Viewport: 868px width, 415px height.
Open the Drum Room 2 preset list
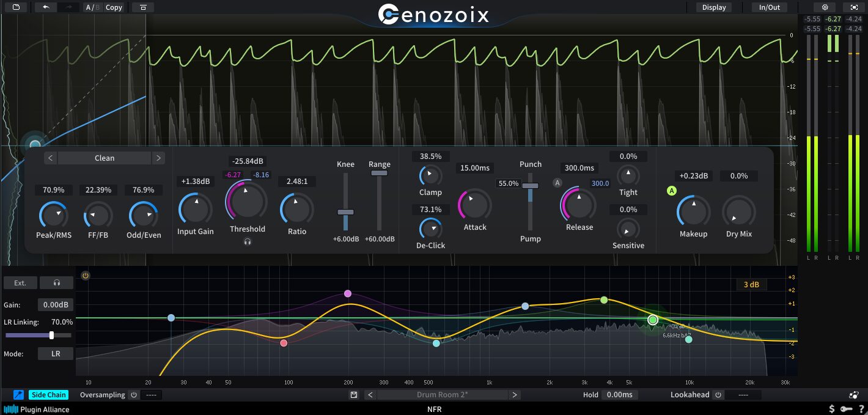(x=443, y=395)
